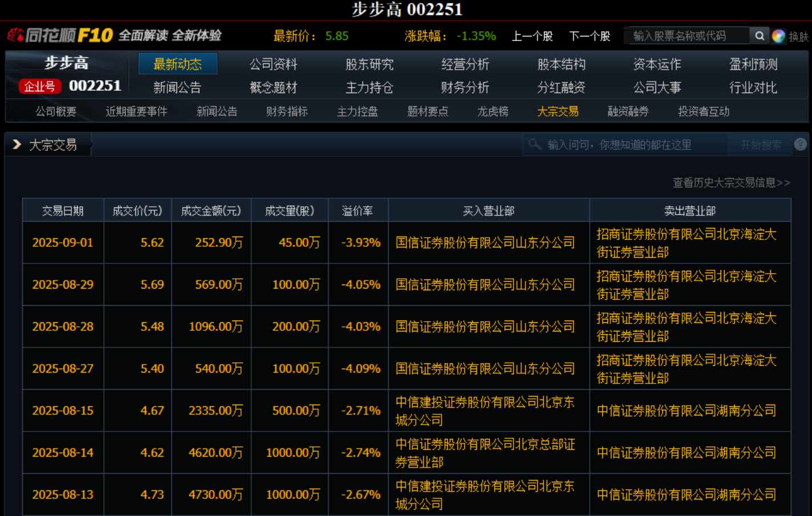Viewport: 812px width, 516px height.
Task: Jump to 龙虎榜 sub-section
Action: click(x=493, y=111)
